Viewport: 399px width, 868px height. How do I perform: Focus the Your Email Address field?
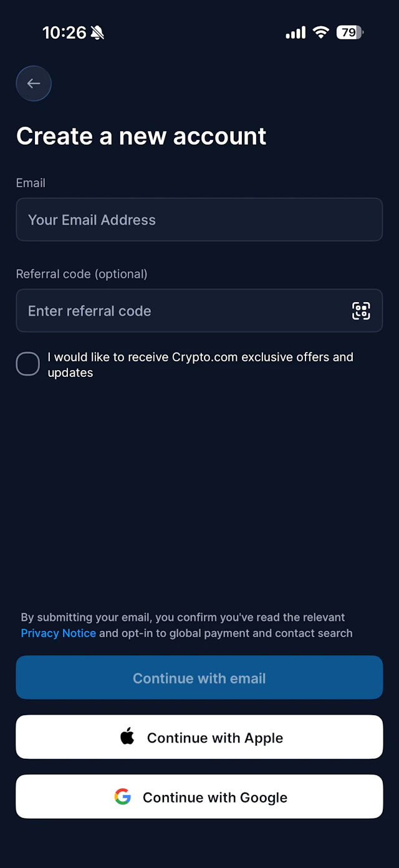pyautogui.click(x=199, y=220)
